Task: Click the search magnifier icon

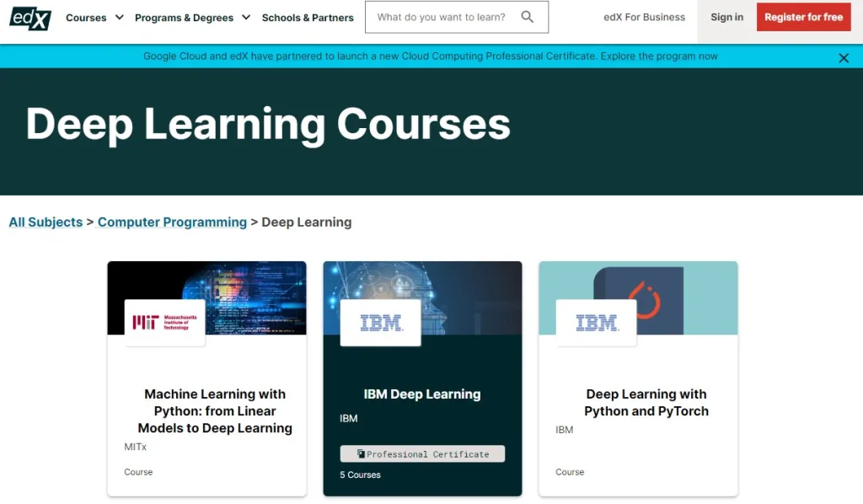Action: [528, 17]
